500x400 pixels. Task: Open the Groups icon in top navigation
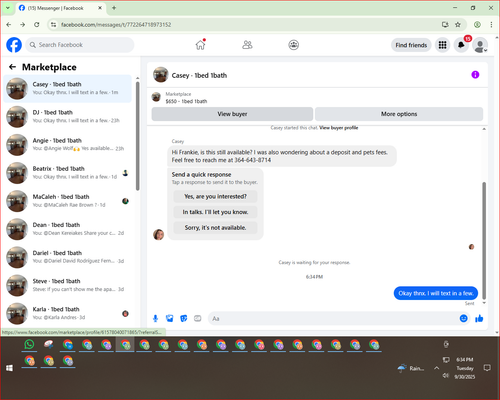pyautogui.click(x=293, y=45)
